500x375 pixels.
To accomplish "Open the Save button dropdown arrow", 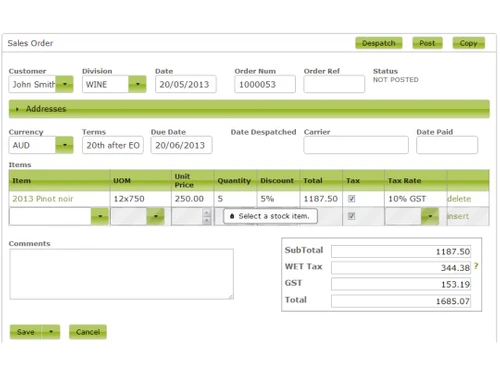I will pos(51,332).
